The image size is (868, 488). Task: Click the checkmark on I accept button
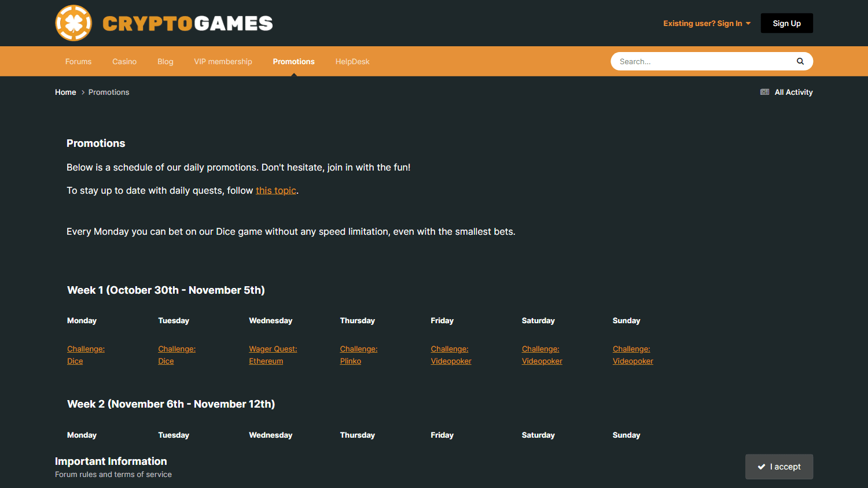(762, 467)
